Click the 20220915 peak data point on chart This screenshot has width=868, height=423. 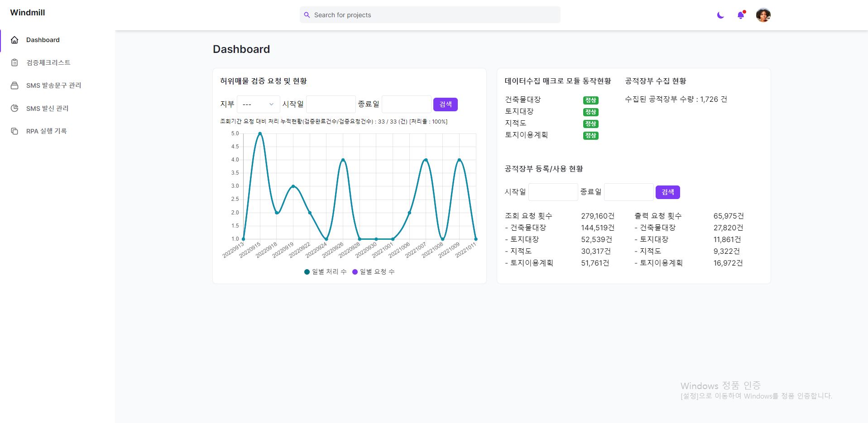[260, 134]
